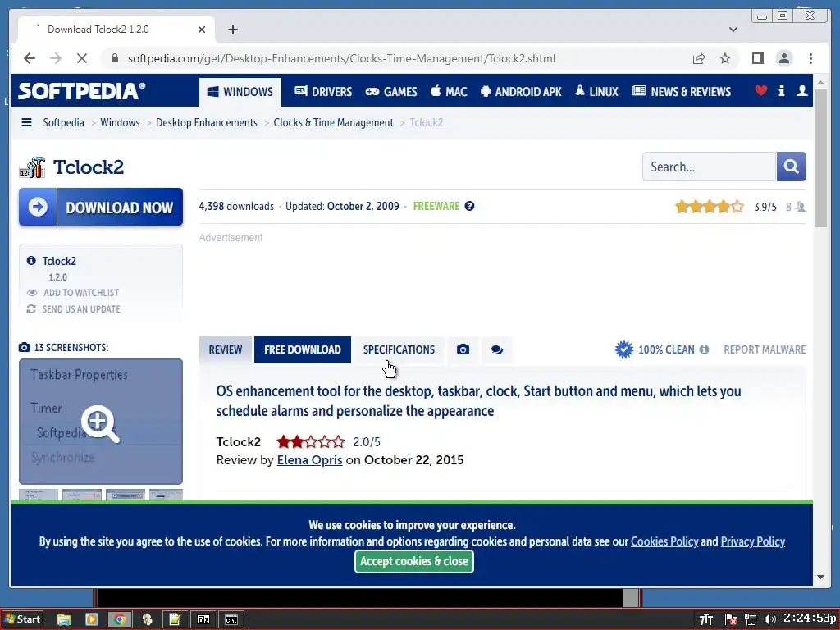Switch to the Specifications tab
The height and width of the screenshot is (630, 840).
pos(399,349)
